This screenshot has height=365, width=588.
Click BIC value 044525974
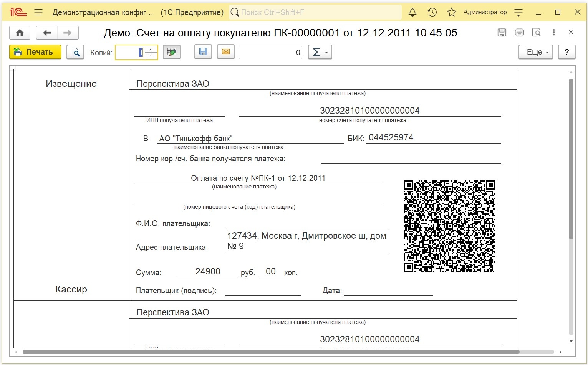pyautogui.click(x=391, y=137)
